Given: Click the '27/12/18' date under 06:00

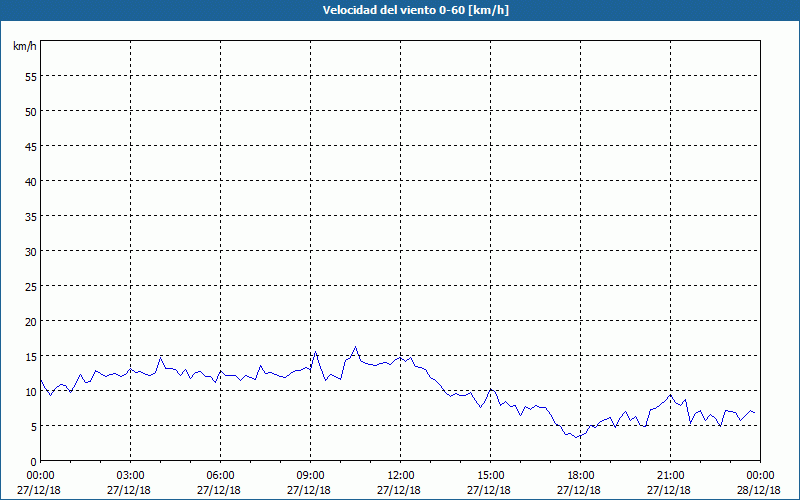Looking at the screenshot, I should (219, 490).
